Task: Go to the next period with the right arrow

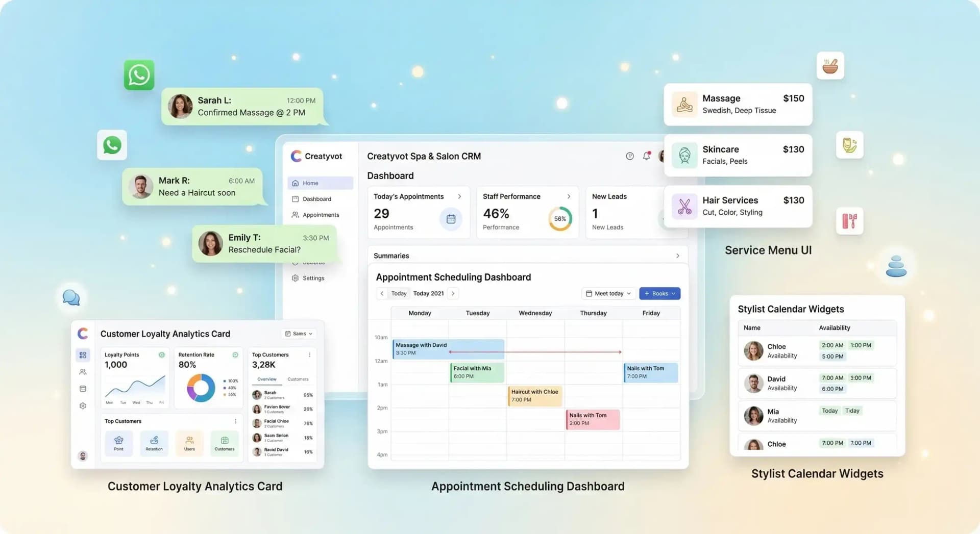Action: (x=453, y=293)
